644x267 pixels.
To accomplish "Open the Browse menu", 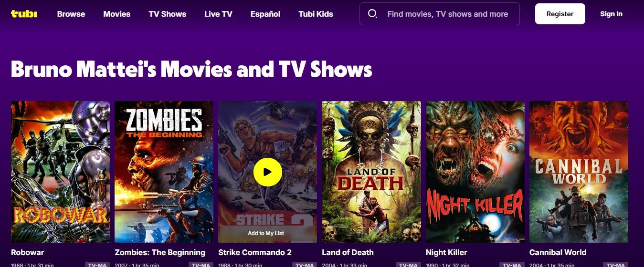I will coord(71,14).
